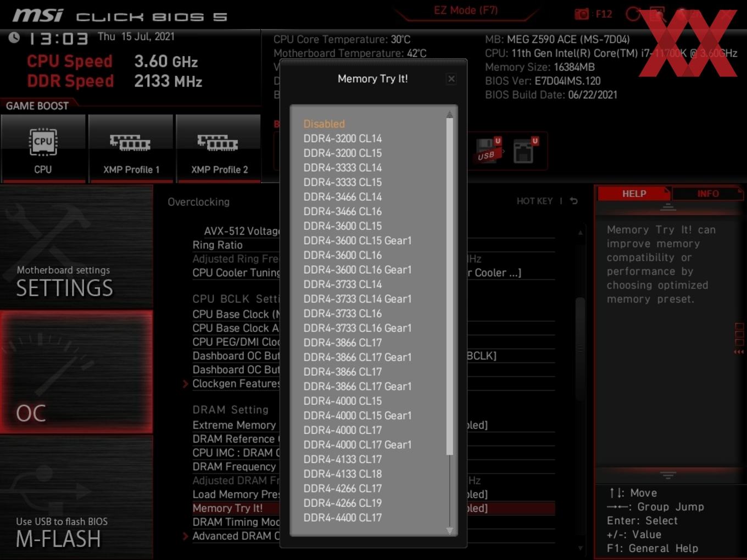The width and height of the screenshot is (747, 560).
Task: Open the Motherboard SETTINGS section
Action: tap(76, 246)
